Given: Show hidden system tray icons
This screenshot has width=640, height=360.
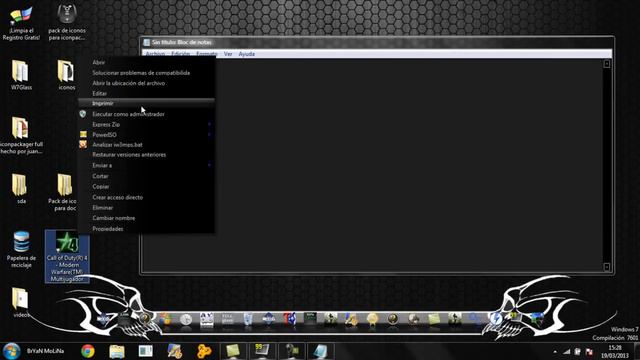Looking at the screenshot, I should [x=555, y=351].
